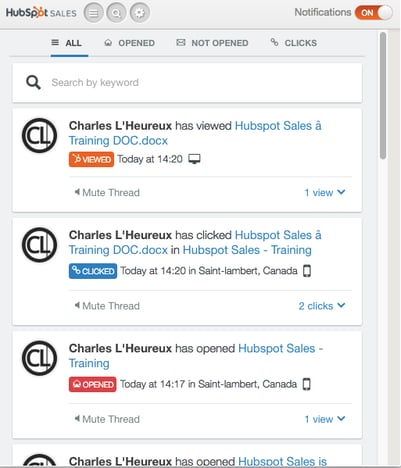The image size is (401, 468).
Task: Click the CL avatar on clicked notification
Action: [x=40, y=245]
